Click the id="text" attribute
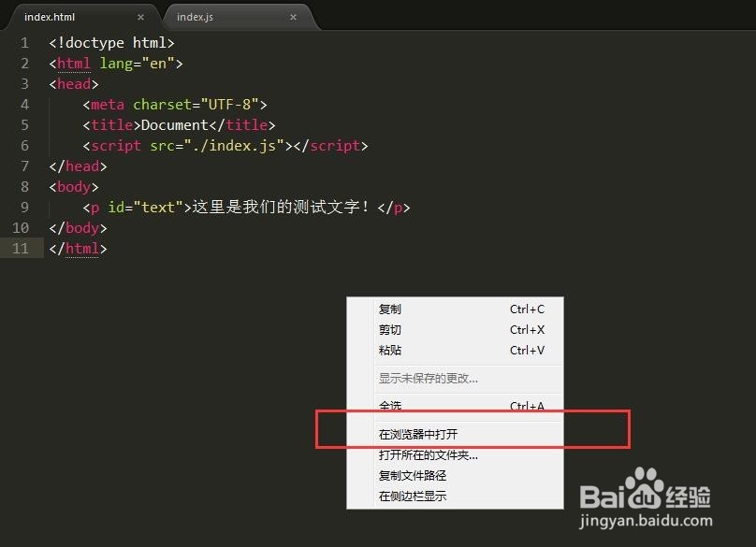This screenshot has width=756, height=547. pos(146,208)
